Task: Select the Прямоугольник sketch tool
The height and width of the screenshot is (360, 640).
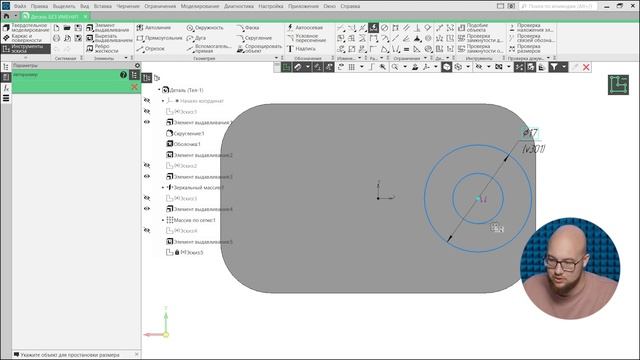Action: (159, 38)
